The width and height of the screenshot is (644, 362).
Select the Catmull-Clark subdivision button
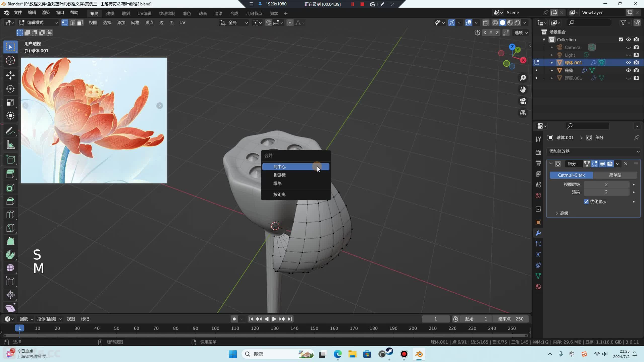click(571, 175)
